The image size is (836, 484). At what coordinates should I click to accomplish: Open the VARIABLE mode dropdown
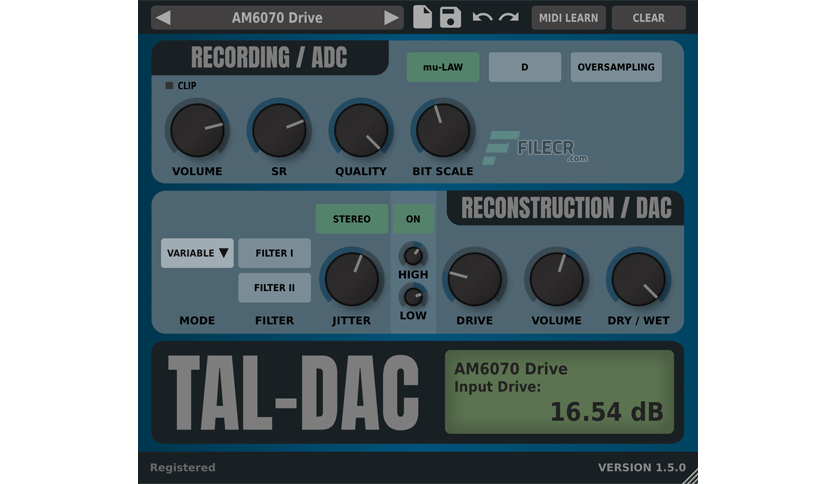point(197,253)
